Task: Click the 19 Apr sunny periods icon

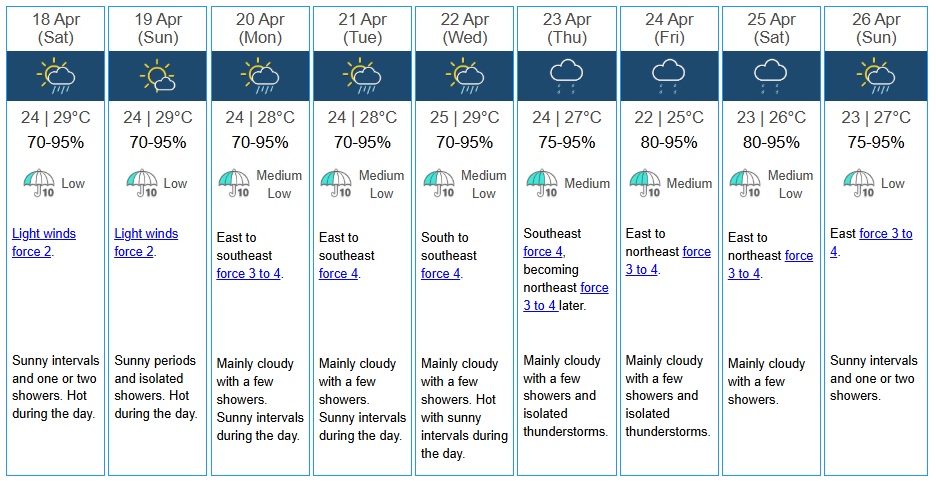Action: 157,75
